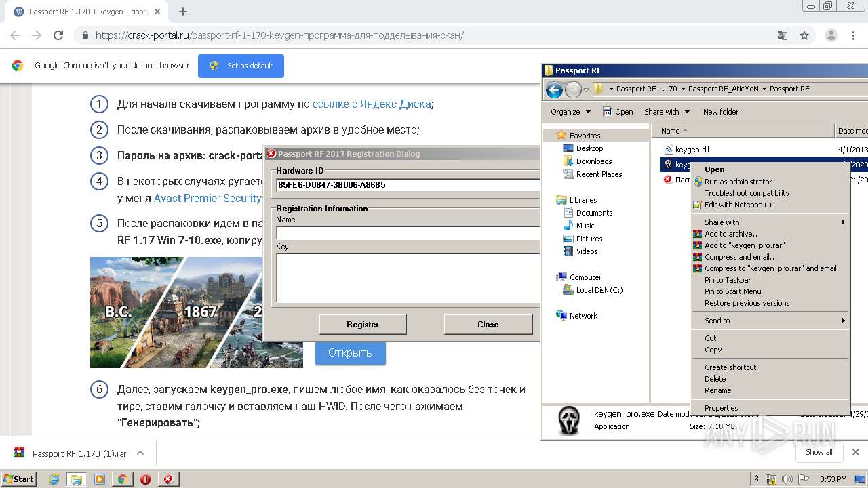The image size is (868, 488).
Task: Select Favorites in navigation pane
Action: click(585, 136)
